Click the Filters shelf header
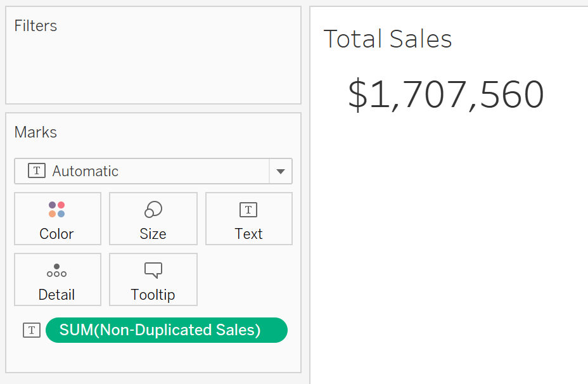 pyautogui.click(x=35, y=26)
